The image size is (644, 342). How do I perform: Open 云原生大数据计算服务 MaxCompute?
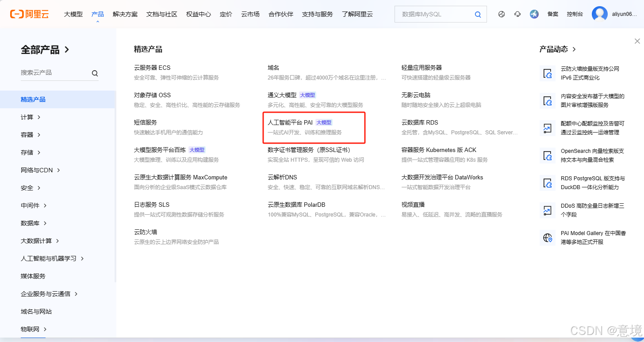pyautogui.click(x=180, y=177)
